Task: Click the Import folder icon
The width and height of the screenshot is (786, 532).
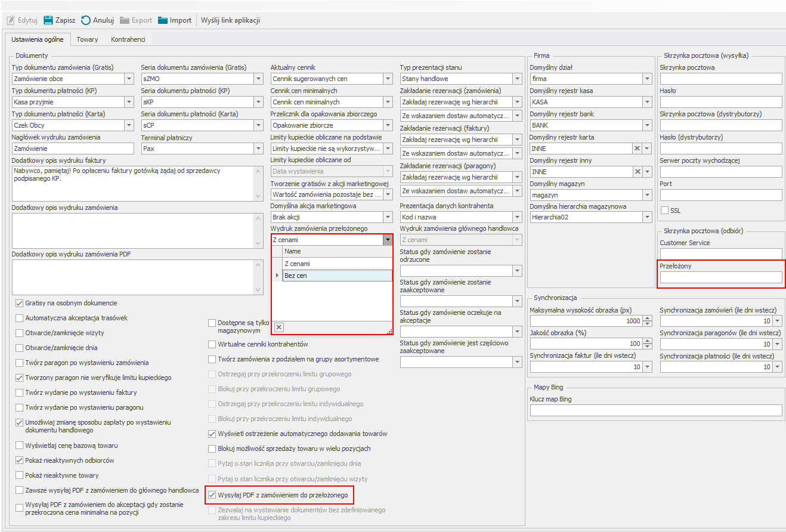Action: (163, 20)
